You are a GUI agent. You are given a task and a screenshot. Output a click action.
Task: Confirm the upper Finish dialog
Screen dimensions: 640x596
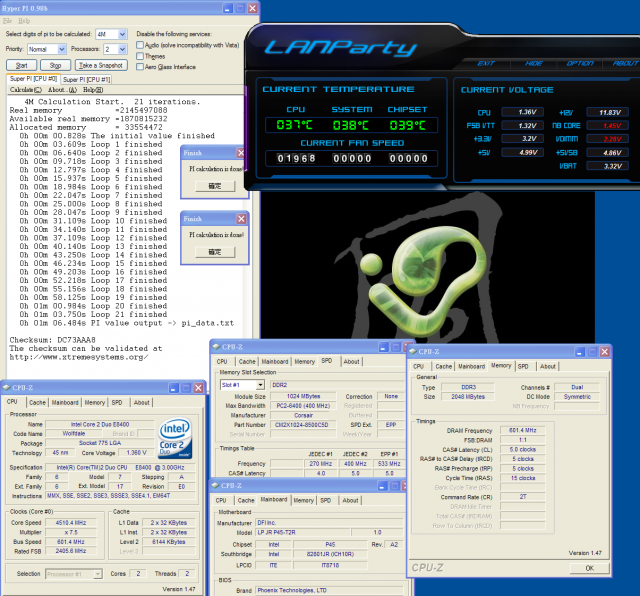[215, 186]
